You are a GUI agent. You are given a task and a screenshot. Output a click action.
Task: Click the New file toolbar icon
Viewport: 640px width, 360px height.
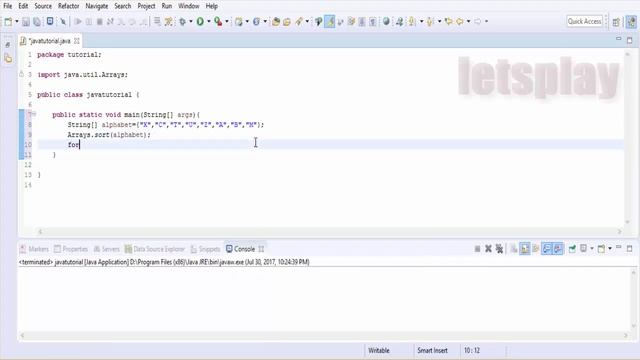(8, 22)
